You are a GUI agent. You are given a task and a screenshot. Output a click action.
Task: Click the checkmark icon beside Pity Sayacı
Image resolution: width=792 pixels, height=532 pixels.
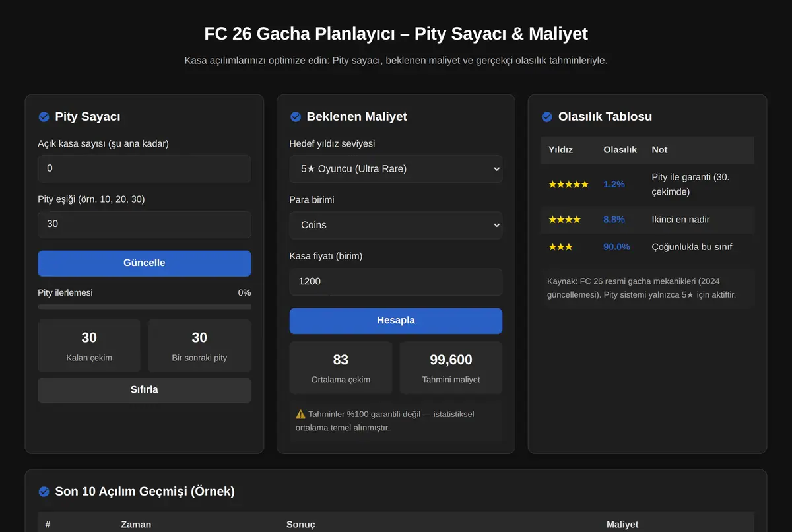pos(44,117)
